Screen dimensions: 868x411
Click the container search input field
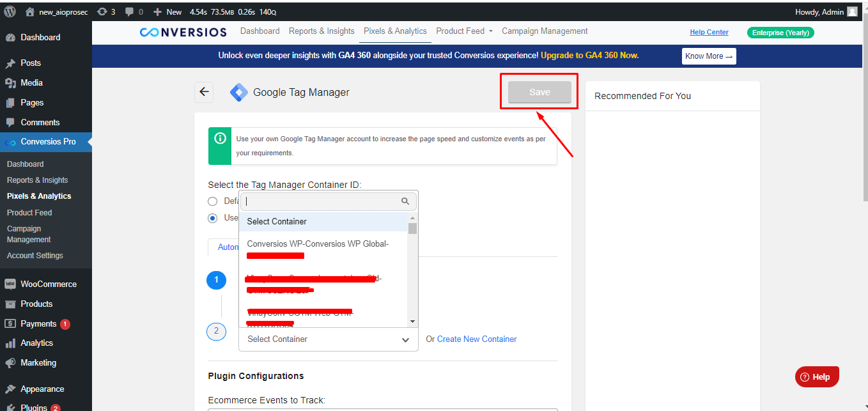click(329, 201)
